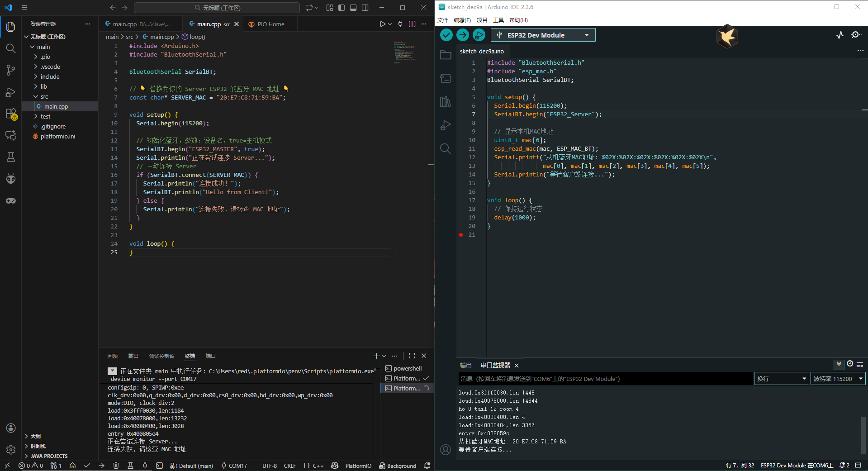This screenshot has height=471, width=868.
Task: Toggle VS Code bottom panel layout button
Action: click(x=353, y=8)
